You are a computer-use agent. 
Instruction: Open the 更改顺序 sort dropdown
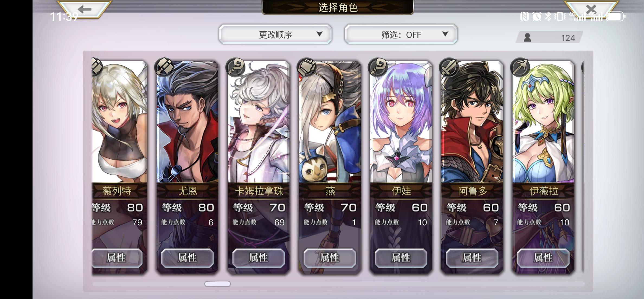(275, 34)
